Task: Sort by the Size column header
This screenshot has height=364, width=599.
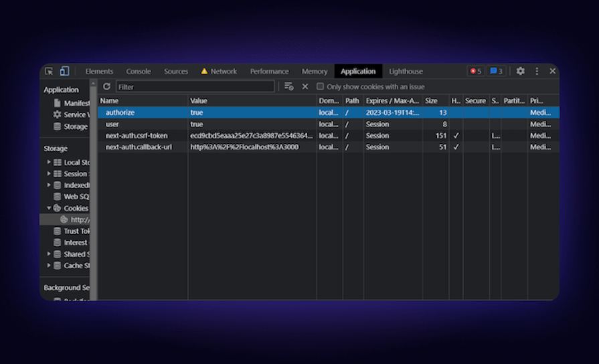Action: tap(435, 100)
